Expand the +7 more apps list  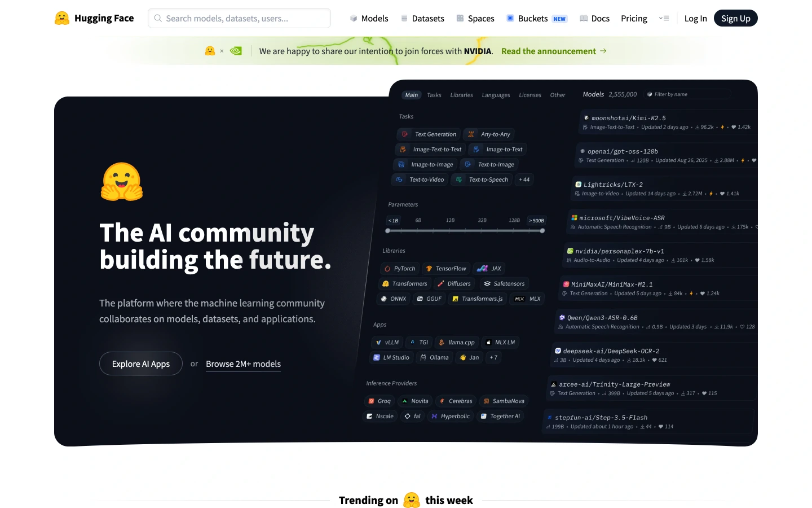click(493, 358)
